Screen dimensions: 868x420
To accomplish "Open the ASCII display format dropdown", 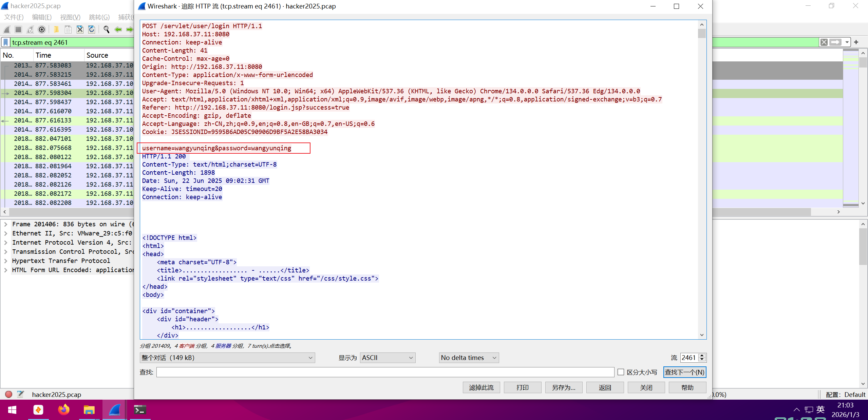I will [x=387, y=358].
